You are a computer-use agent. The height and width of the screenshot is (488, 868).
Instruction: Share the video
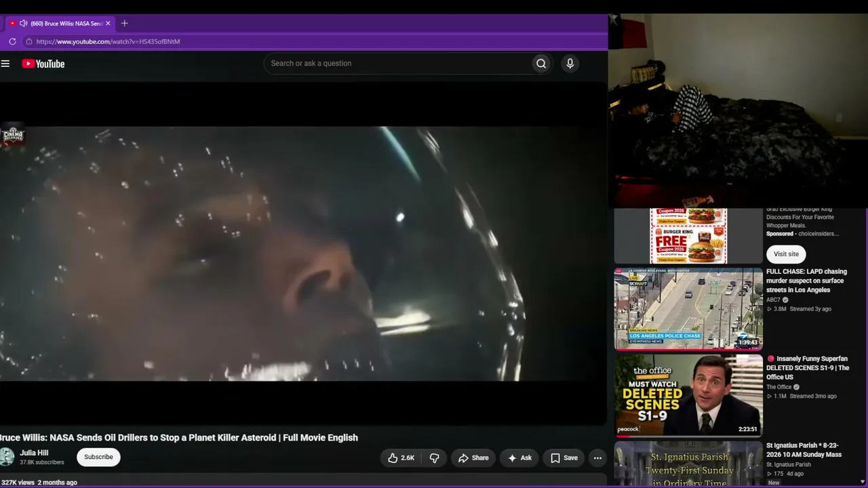click(x=473, y=458)
